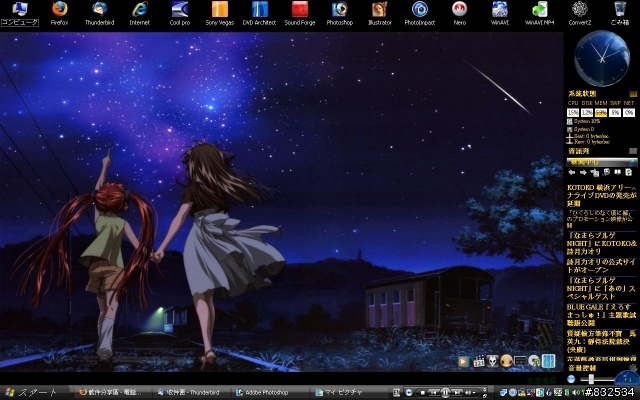The height and width of the screenshot is (400, 640).
Task: Launch the ConvertZ shortcut
Action: click(580, 13)
